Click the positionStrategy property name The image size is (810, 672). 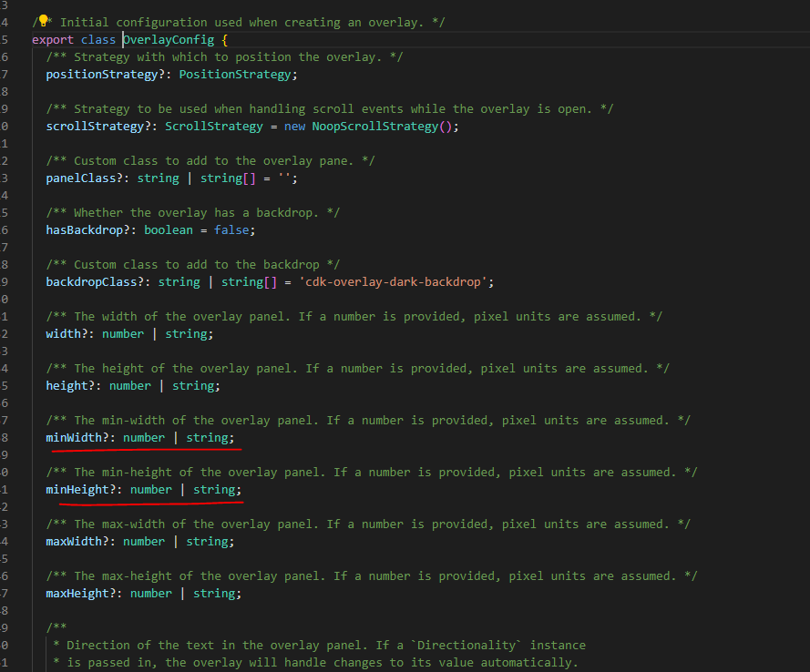coord(102,75)
